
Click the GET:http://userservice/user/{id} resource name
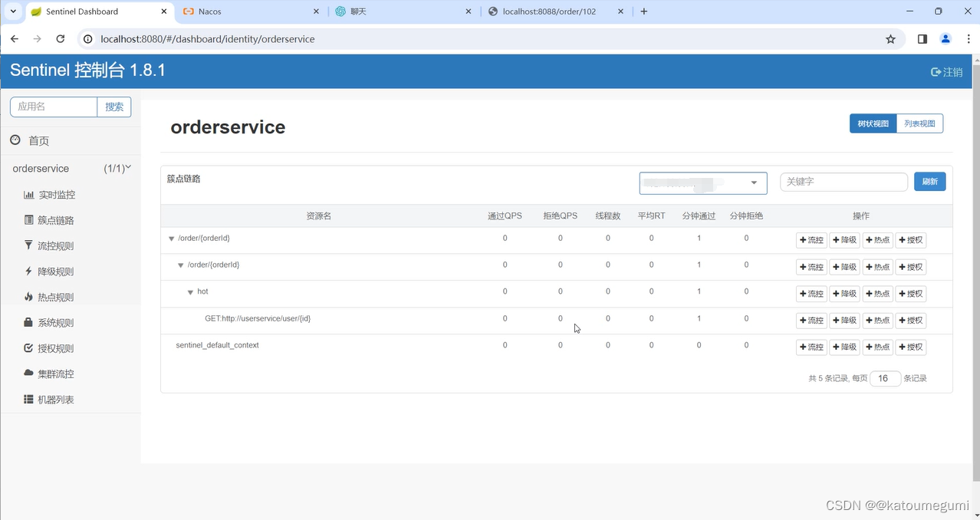258,318
